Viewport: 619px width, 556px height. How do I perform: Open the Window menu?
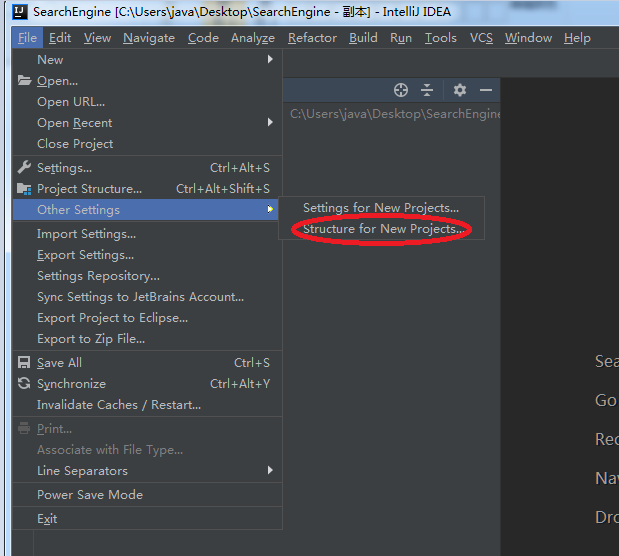pyautogui.click(x=528, y=38)
